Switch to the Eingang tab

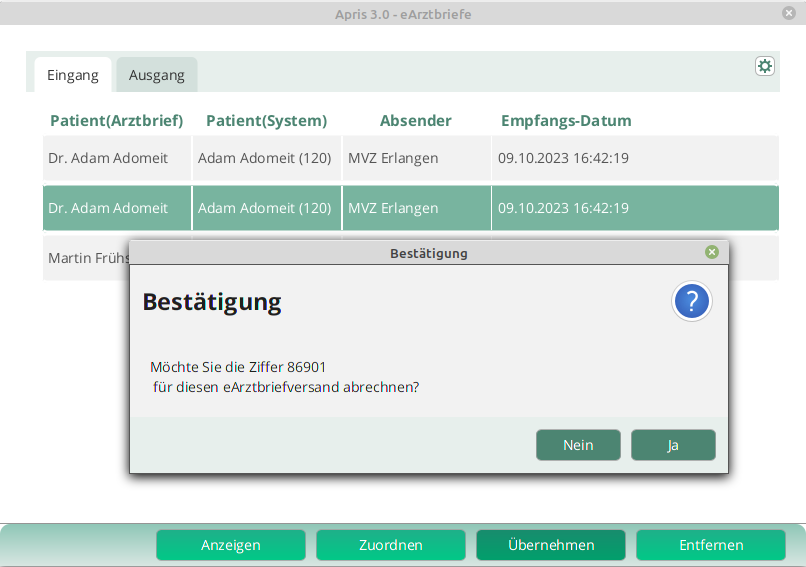tap(73, 75)
